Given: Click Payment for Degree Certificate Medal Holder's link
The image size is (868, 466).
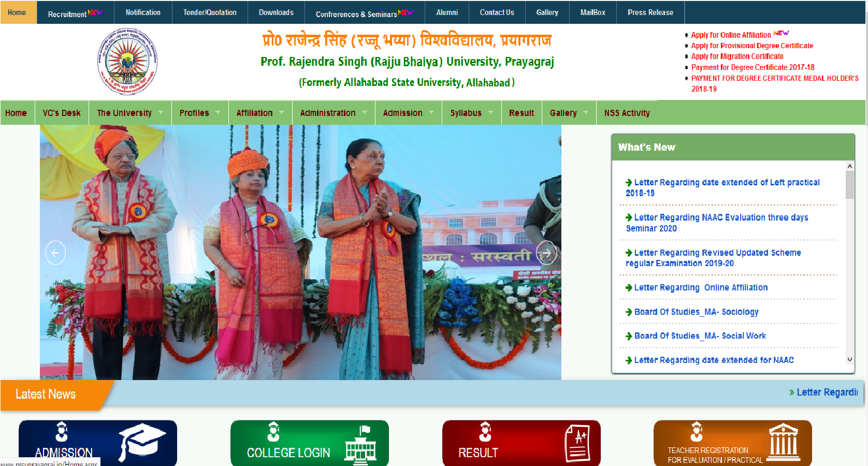Looking at the screenshot, I should point(775,83).
